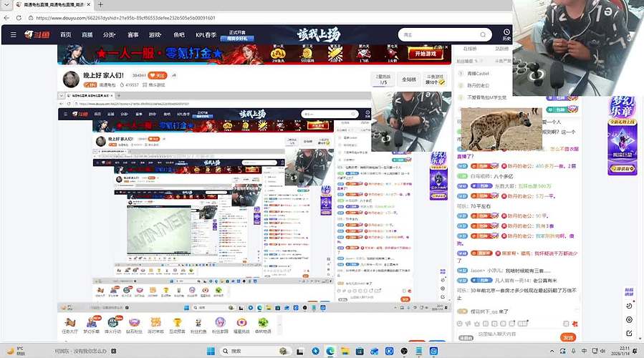Expand the 分类 category dropdown
The width and height of the screenshot is (644, 358).
[110, 35]
